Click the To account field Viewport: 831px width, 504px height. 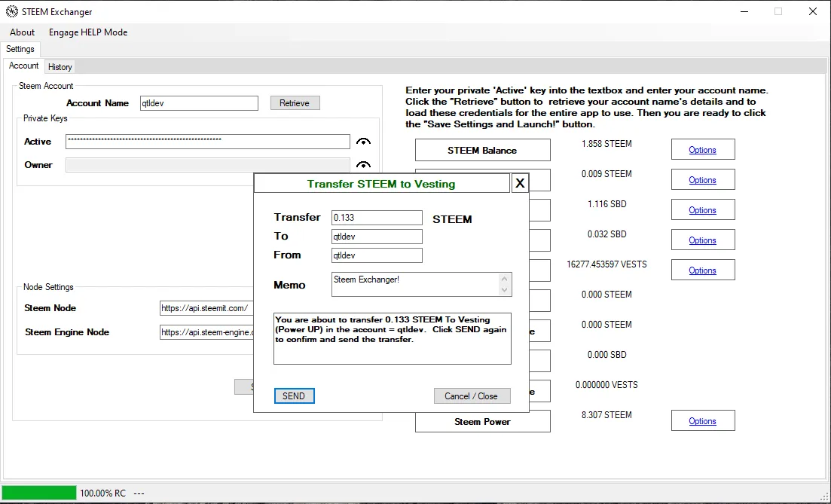click(x=377, y=237)
